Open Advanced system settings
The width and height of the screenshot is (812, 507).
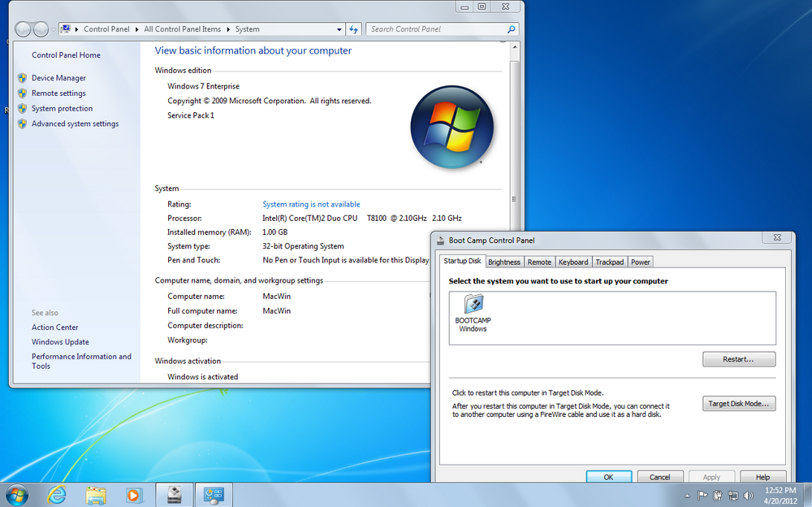(x=75, y=123)
